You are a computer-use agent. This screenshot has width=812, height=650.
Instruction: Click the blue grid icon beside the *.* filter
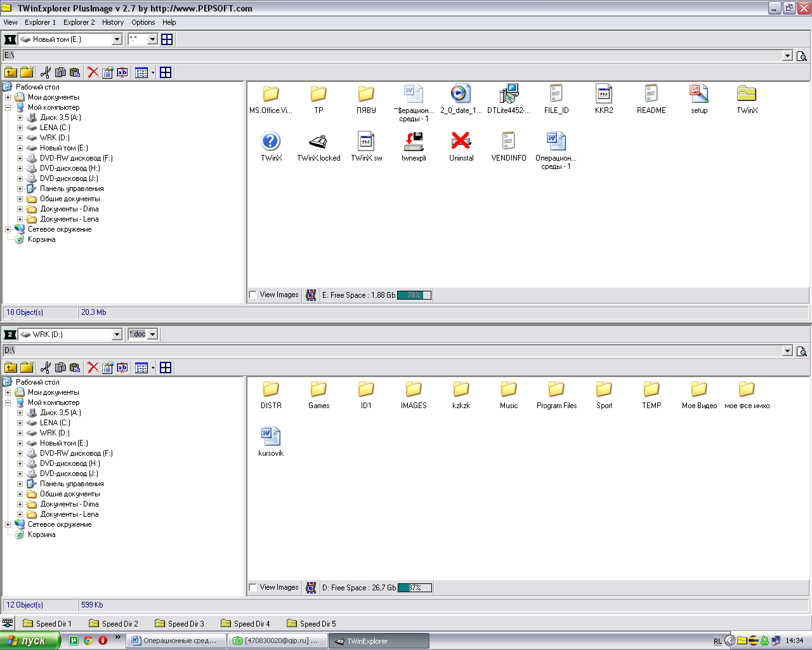167,39
